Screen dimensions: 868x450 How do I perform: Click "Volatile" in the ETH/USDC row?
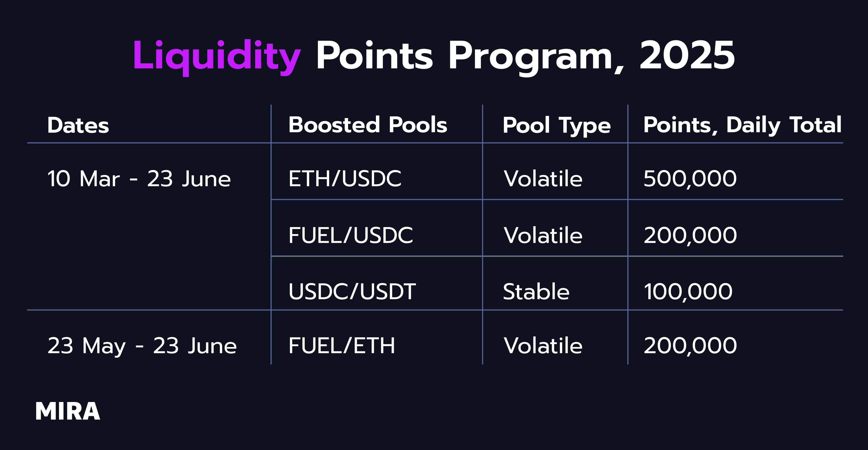[x=543, y=178]
